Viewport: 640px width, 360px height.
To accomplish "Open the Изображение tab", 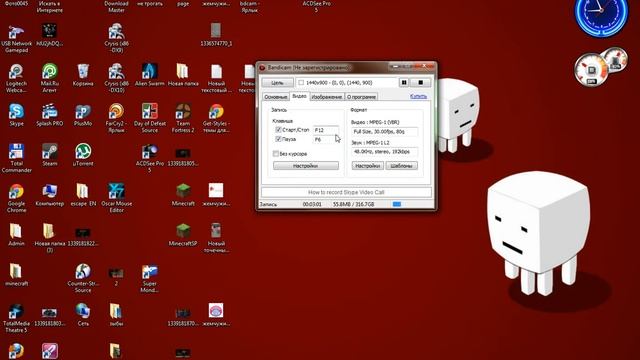I will point(327,97).
